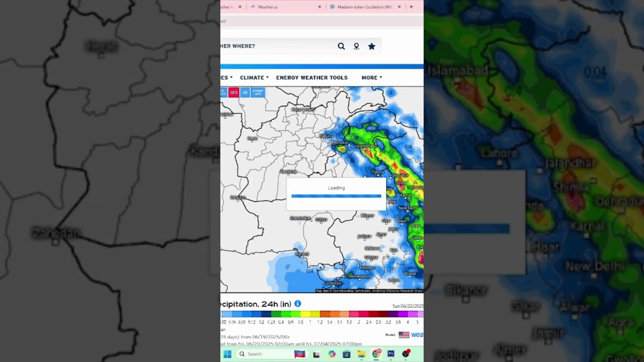Click the New Delhi label on the map
Screen dimensions: 644x362
point(408,208)
